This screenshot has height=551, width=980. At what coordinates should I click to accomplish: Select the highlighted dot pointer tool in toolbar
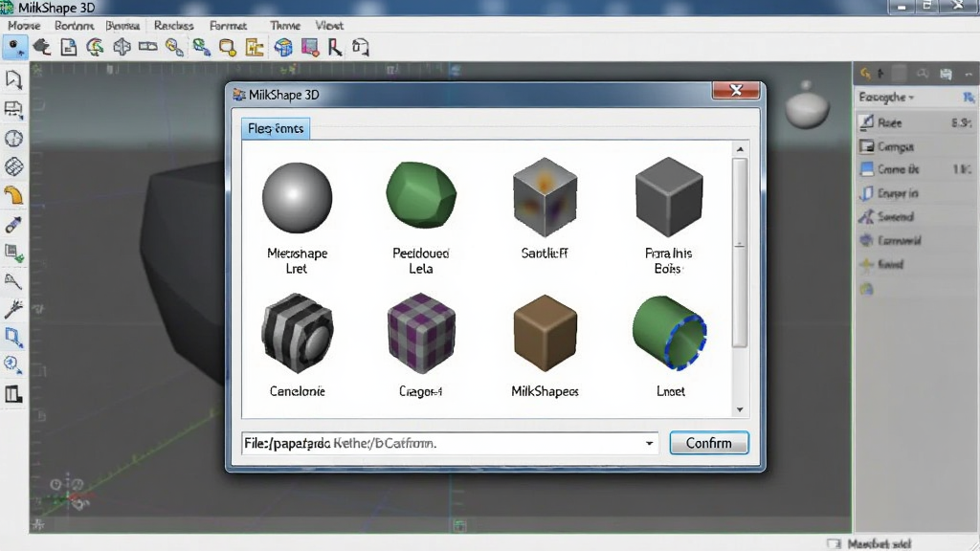(14, 48)
